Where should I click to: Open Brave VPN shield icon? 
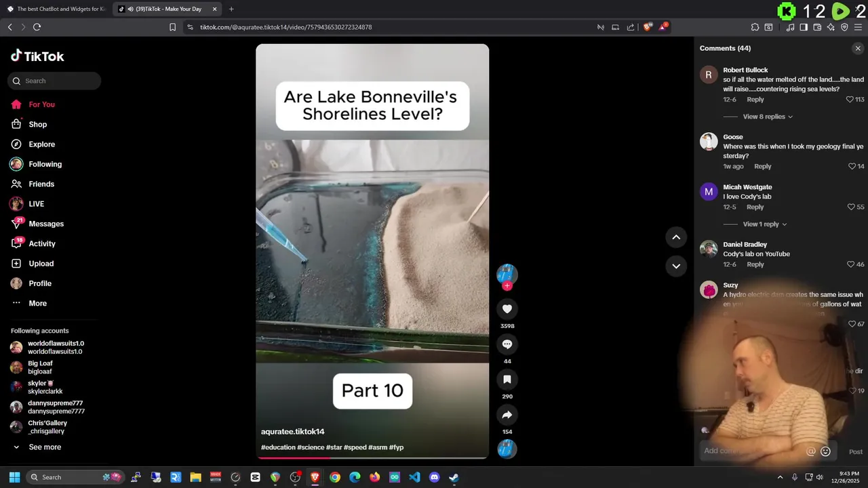tap(844, 27)
